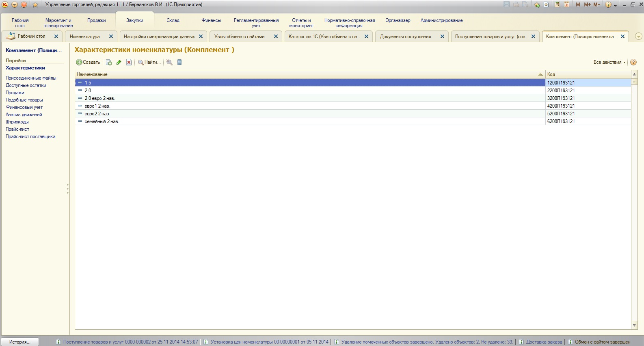Click the copy item icon beside Создать
The width and height of the screenshot is (644, 346).
coord(109,63)
